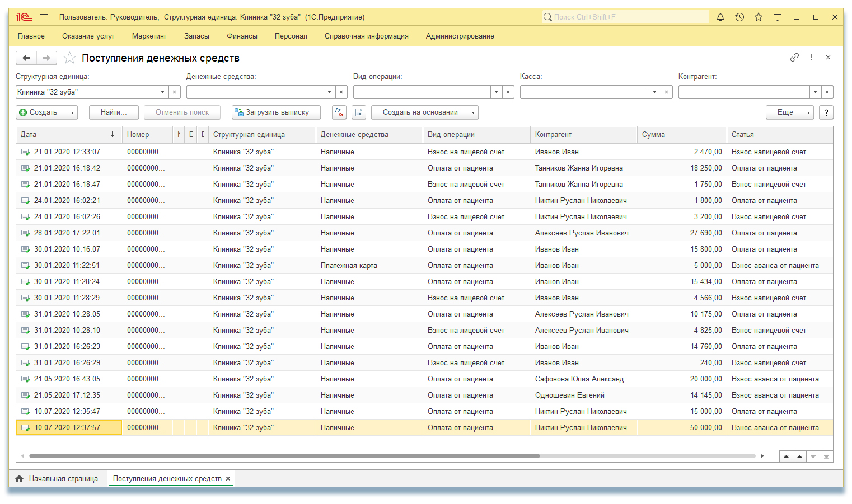Open the history clock icon
The image size is (852, 504).
click(739, 17)
